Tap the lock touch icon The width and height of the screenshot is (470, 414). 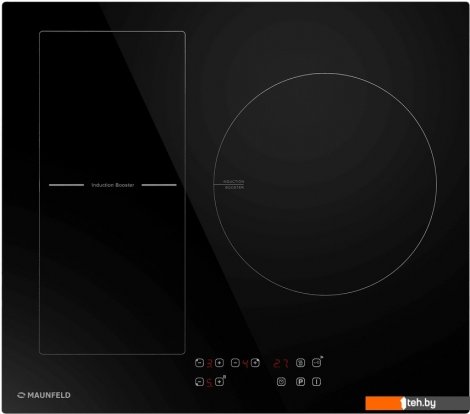coord(301,363)
